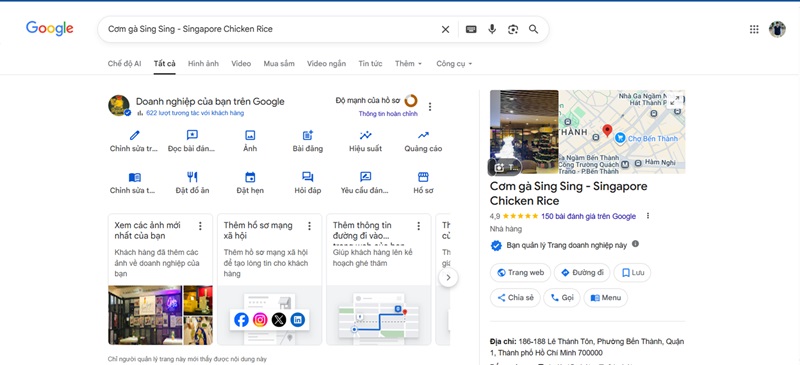Screen dimensions: 800x365
Task: Switch to Video tab
Action: 241,64
